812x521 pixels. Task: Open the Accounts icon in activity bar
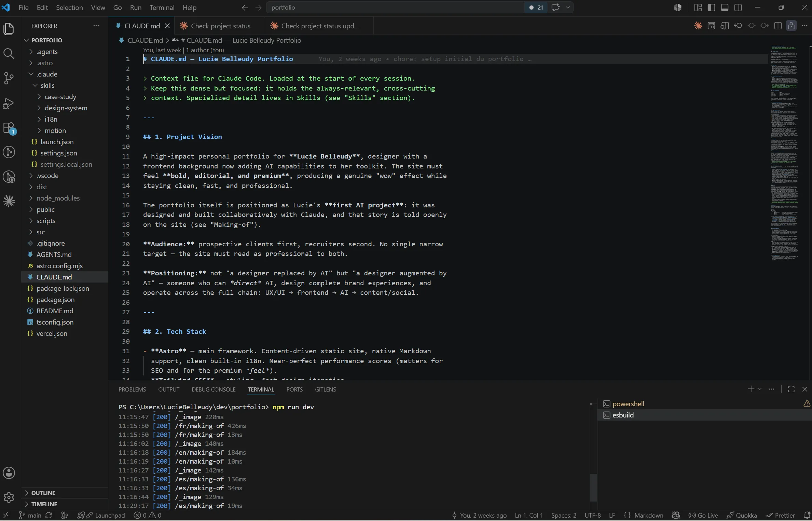(9, 473)
